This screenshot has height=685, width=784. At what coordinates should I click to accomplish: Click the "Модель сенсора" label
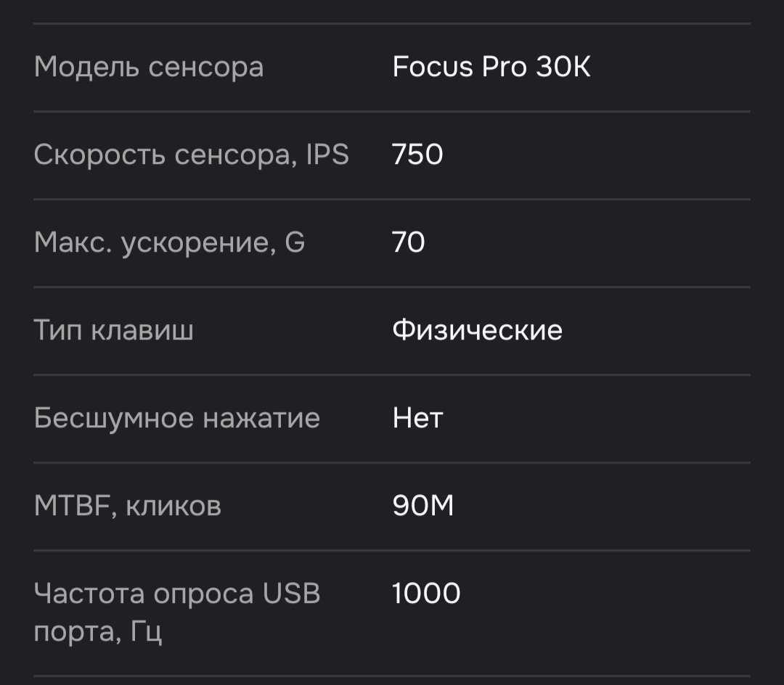point(149,67)
